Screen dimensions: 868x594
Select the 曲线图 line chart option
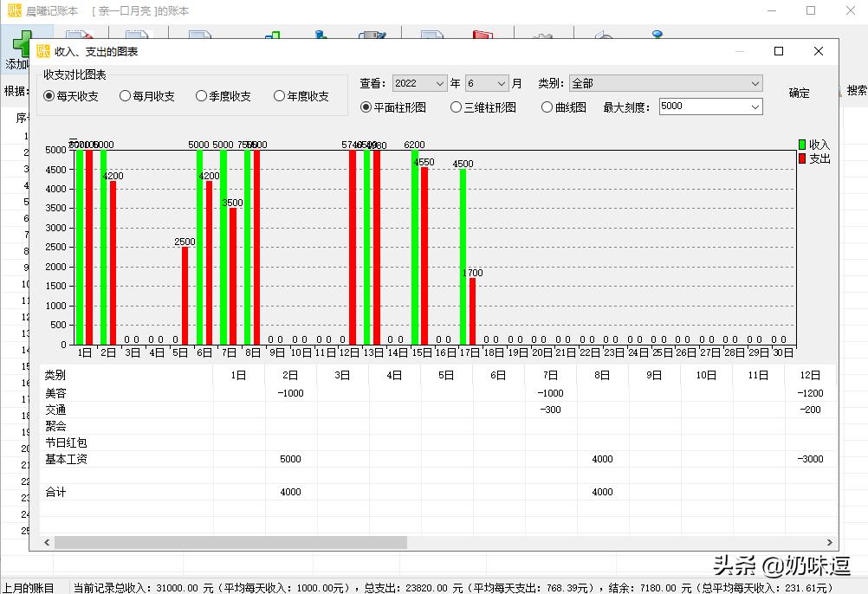(x=547, y=107)
